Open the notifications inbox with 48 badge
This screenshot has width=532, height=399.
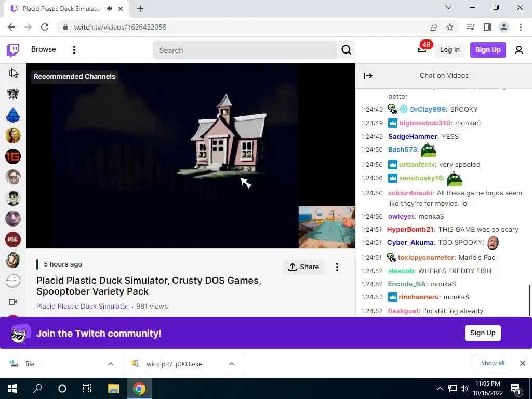point(422,50)
